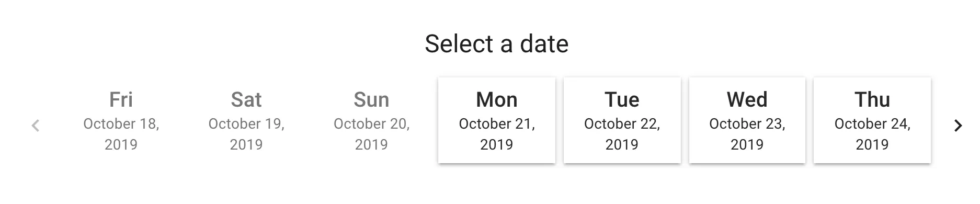Click the disabled 'October 19,' text
980x204 pixels.
tap(246, 124)
